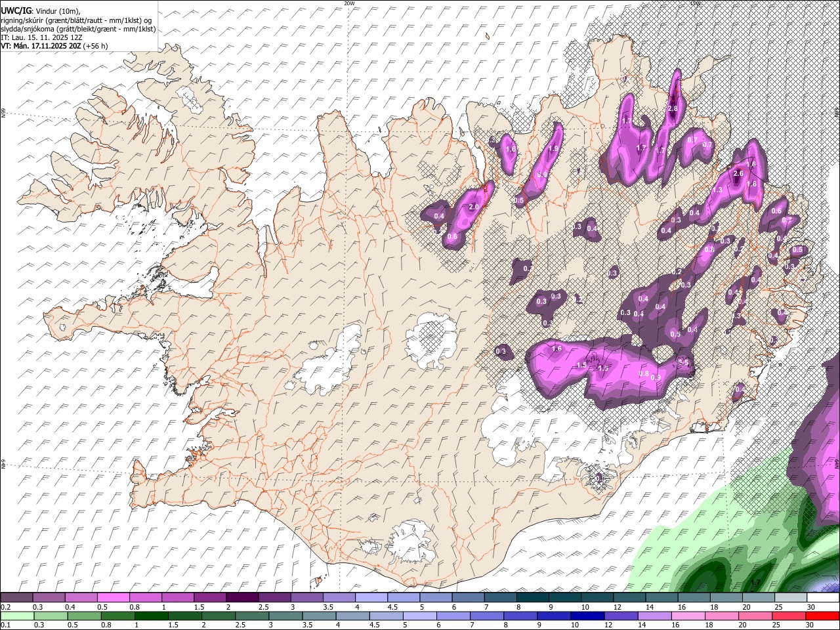Choose the 1.5 magenta swatch in upper legend row
Screen dimensions: 840x630
(x=209, y=598)
